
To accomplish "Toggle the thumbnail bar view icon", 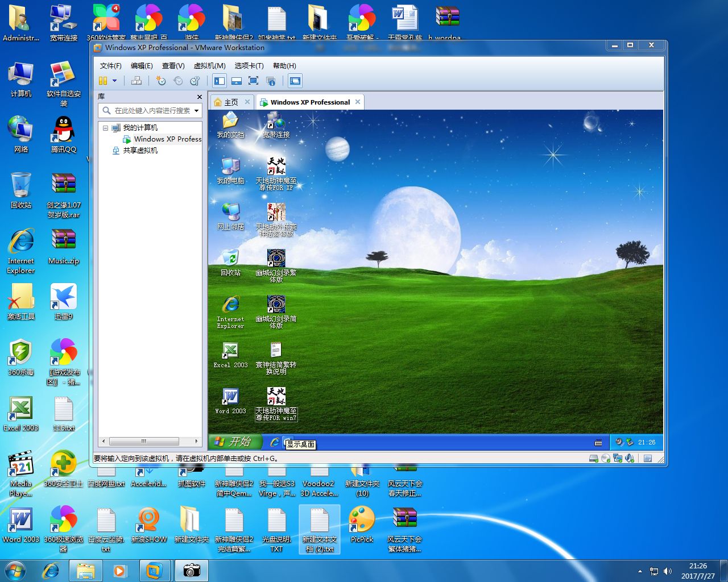I will click(x=237, y=81).
